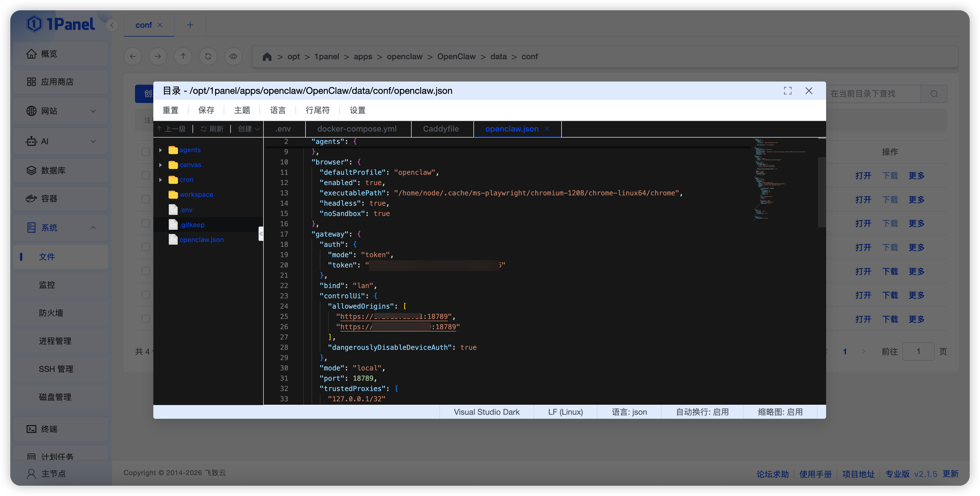980x496 pixels.
Task: Click the up-directory arrow button
Action: click(183, 56)
